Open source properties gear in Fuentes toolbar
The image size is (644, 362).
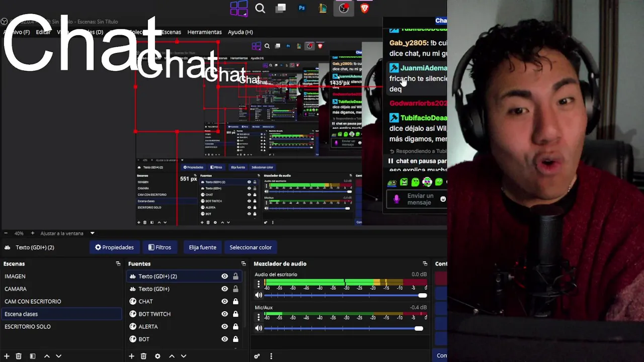[157, 356]
